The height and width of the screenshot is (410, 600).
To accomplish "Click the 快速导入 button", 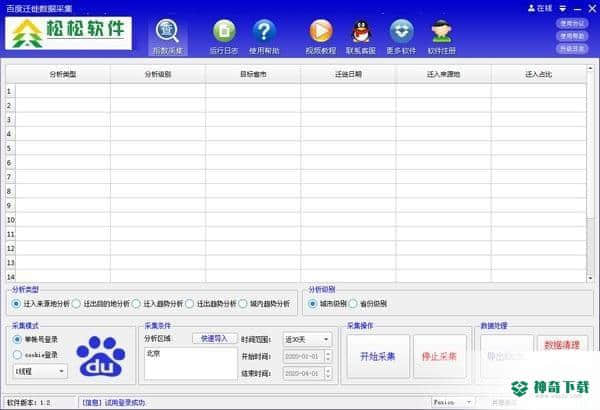I will pos(214,338).
